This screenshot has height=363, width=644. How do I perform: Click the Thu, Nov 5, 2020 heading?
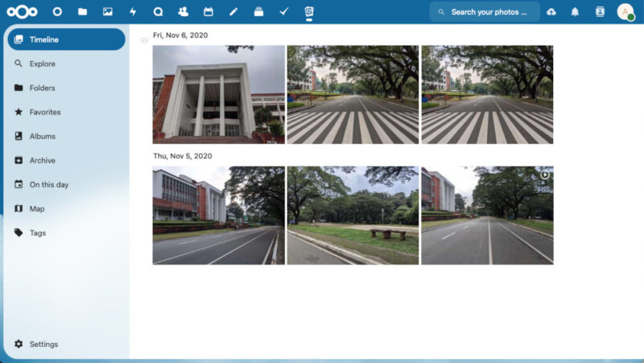pyautogui.click(x=183, y=156)
